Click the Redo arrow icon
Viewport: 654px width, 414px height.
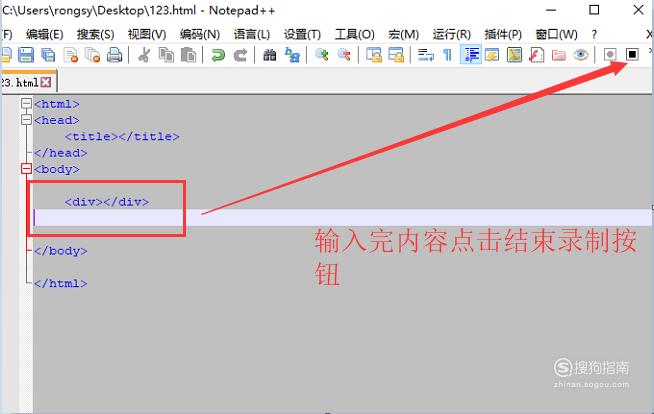click(x=240, y=55)
